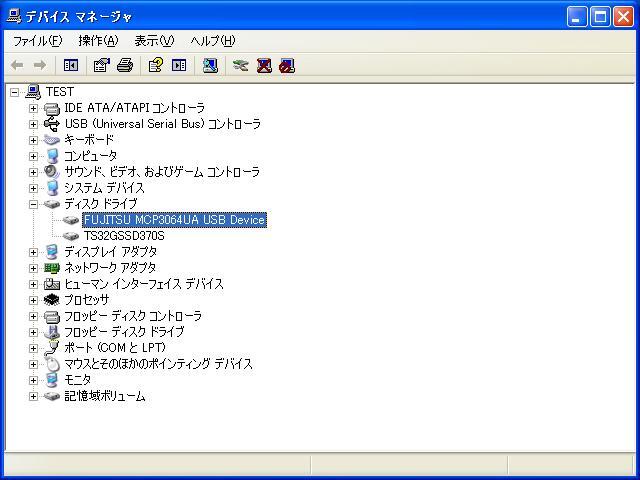Screen dimensions: 640x480
Task: Click the USB controller symbol icon
Action: click(52, 124)
